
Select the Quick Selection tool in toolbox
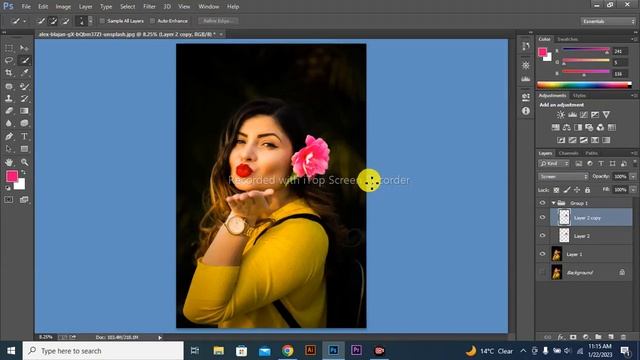pyautogui.click(x=24, y=60)
